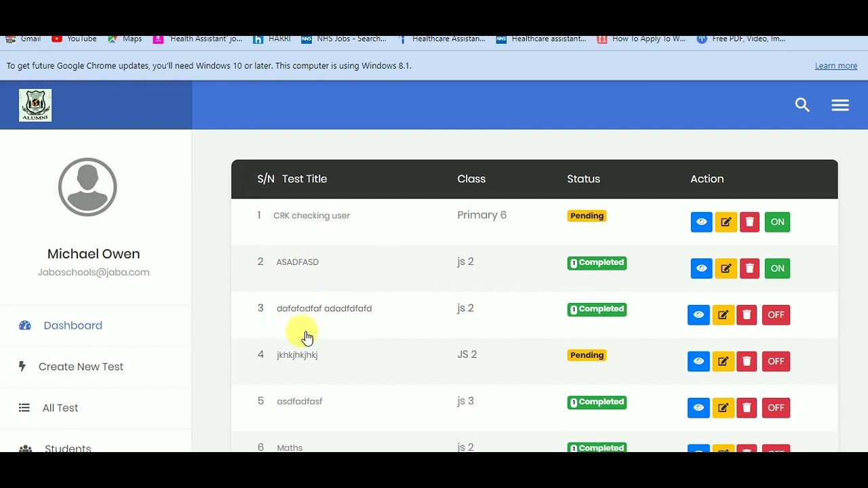Edit the dafafadfaf adadfdfafd test
This screenshot has width=868, height=488.
pos(723,314)
